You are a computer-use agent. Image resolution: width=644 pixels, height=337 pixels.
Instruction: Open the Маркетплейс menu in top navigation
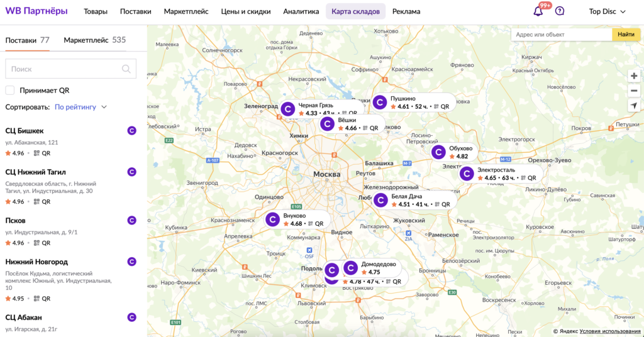click(x=186, y=11)
